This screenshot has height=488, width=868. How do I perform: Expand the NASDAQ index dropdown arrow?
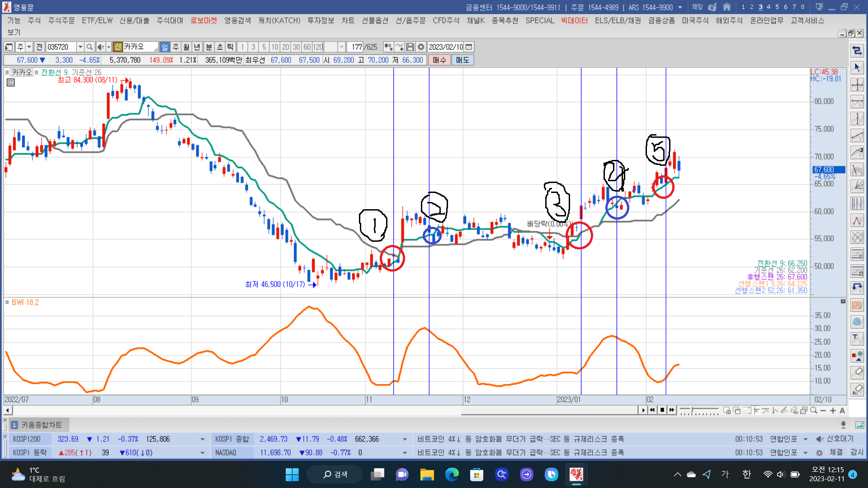[x=405, y=453]
